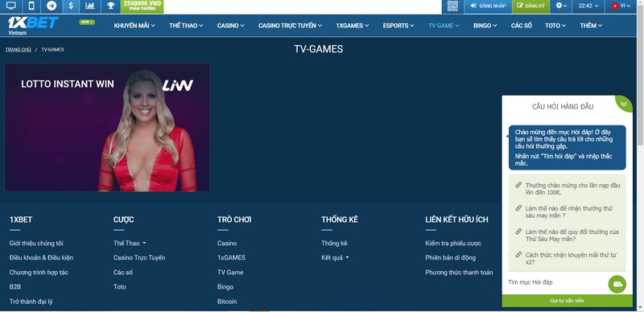Open how to receive lucky Friday bonus question

click(569, 211)
